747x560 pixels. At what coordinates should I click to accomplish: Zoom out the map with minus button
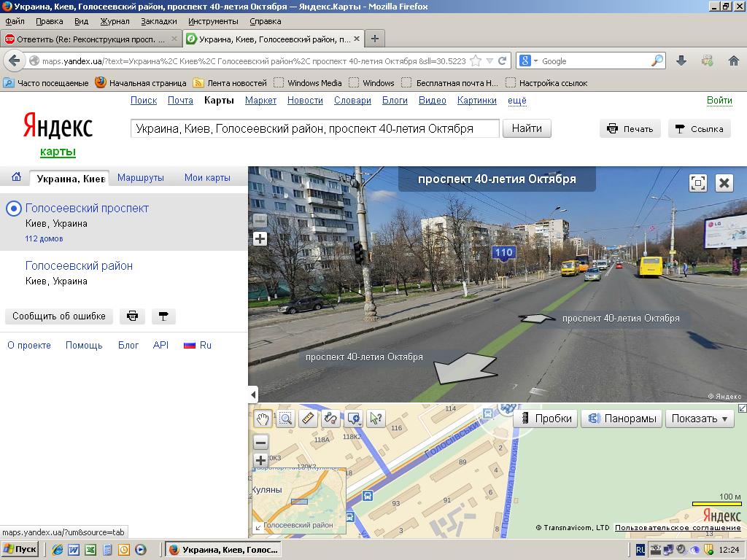(260, 443)
